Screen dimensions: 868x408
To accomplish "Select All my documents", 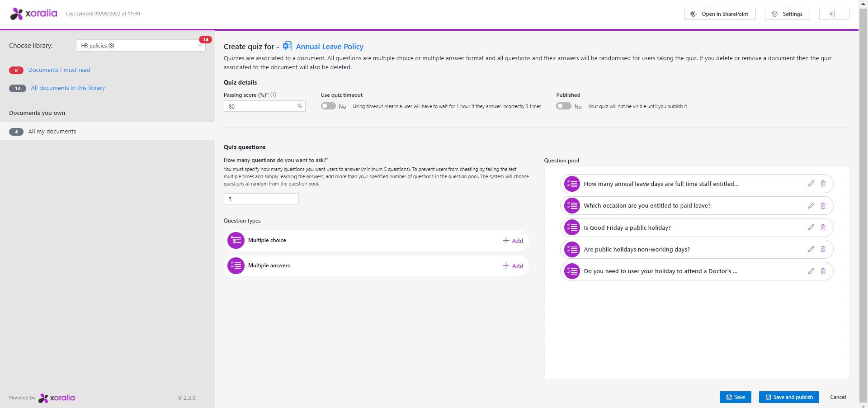I will 107,131.
